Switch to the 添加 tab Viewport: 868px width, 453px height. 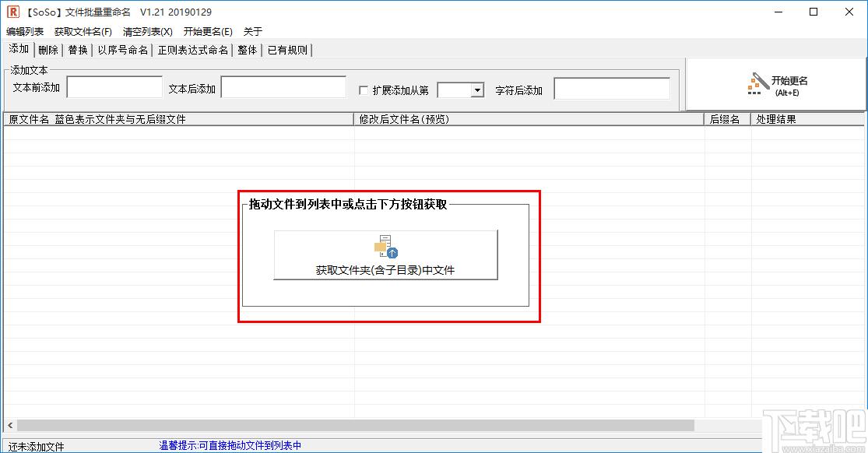coord(19,49)
